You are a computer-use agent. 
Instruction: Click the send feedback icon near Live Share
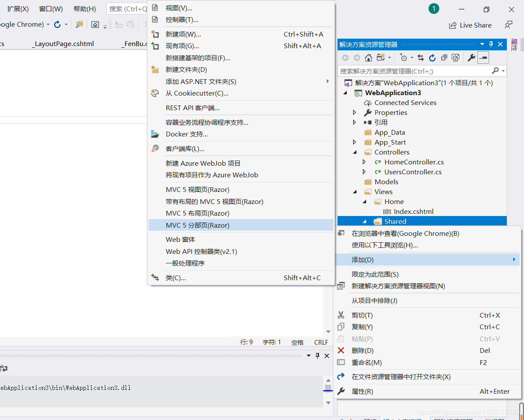(508, 25)
